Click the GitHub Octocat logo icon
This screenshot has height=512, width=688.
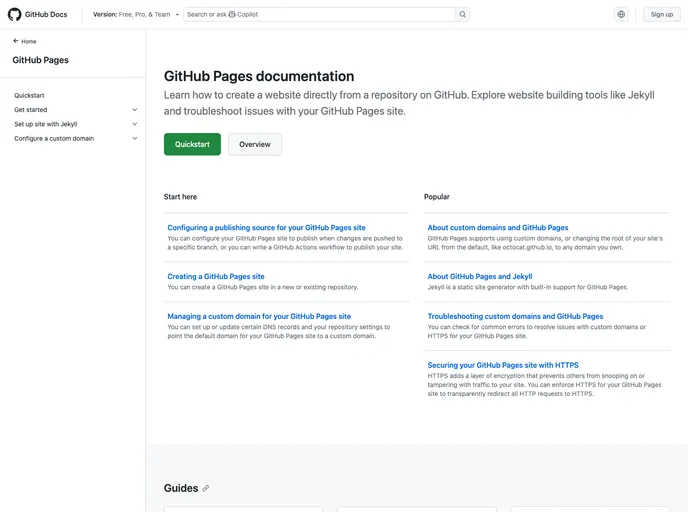point(14,14)
